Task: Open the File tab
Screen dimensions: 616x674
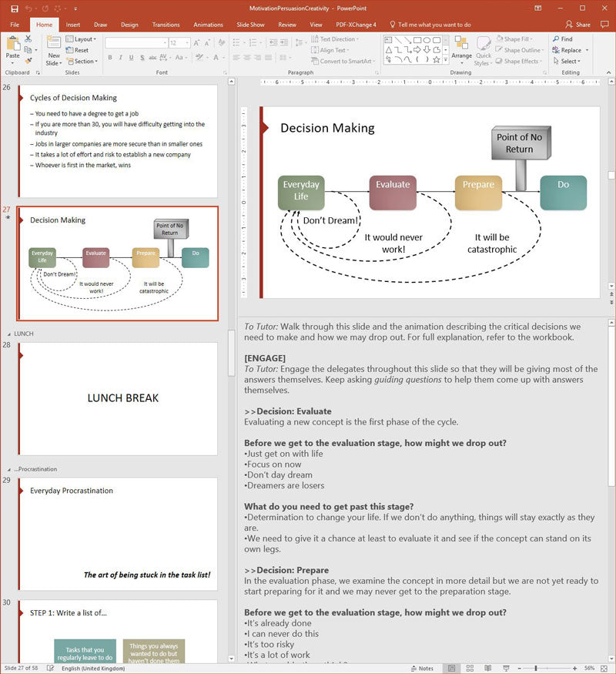Action: [15, 25]
